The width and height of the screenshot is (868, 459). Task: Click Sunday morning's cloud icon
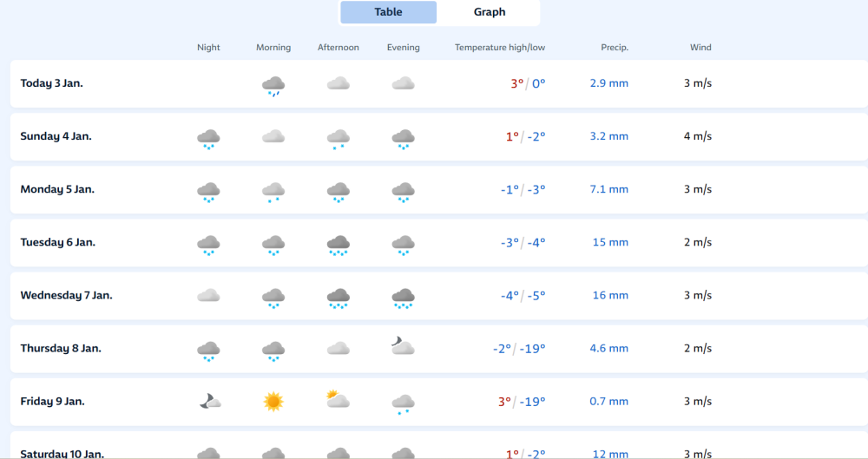[273, 136]
